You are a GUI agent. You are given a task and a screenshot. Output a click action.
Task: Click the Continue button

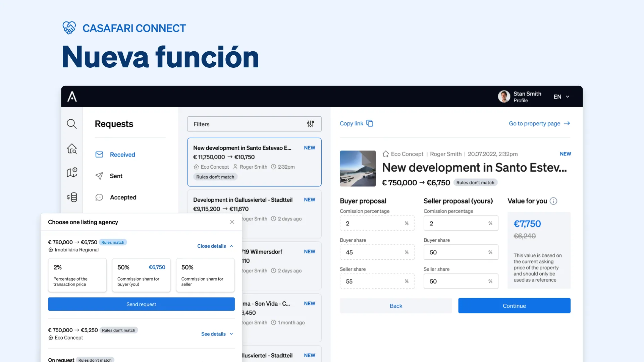[x=514, y=306]
